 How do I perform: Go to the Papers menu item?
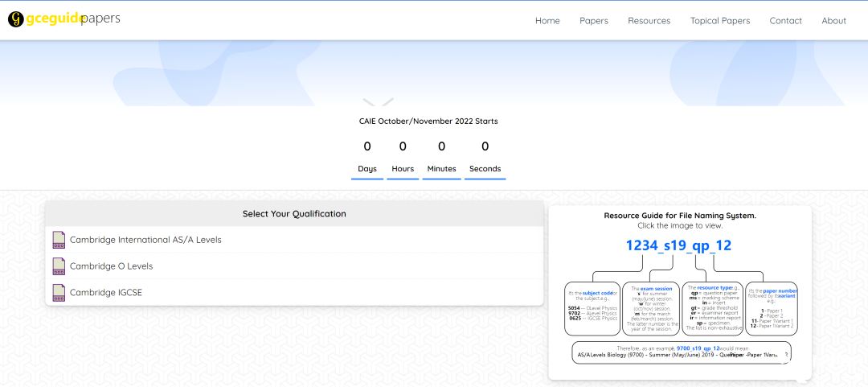click(594, 21)
